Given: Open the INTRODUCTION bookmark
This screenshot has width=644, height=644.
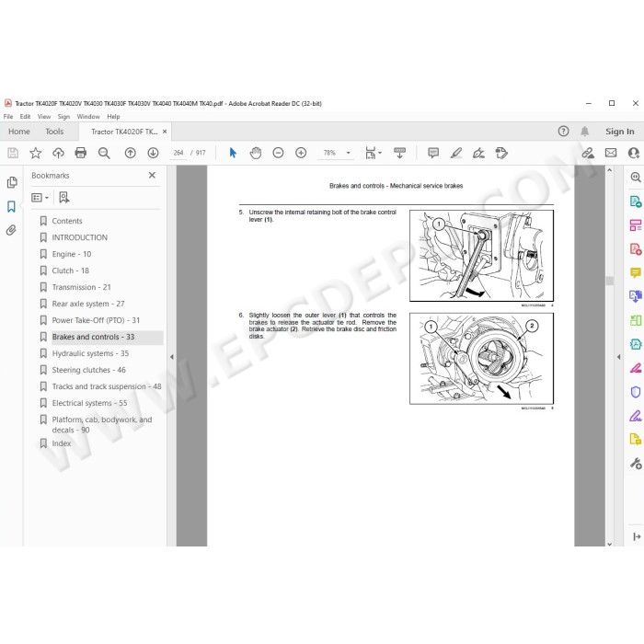Looking at the screenshot, I should pos(80,237).
